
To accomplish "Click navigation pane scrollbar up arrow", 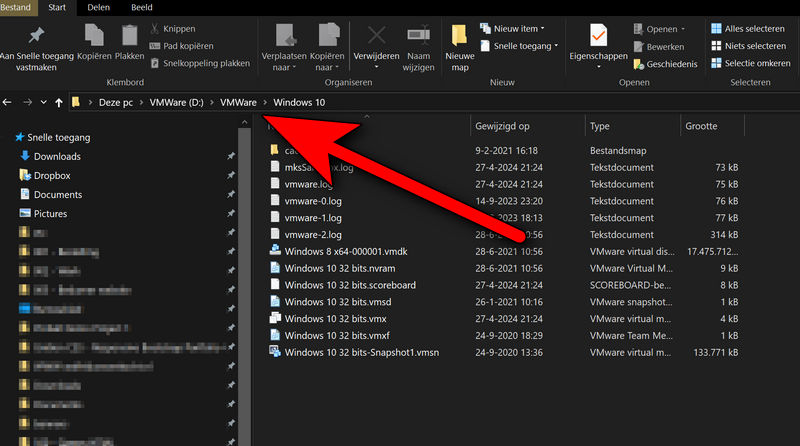I will pos(244,122).
